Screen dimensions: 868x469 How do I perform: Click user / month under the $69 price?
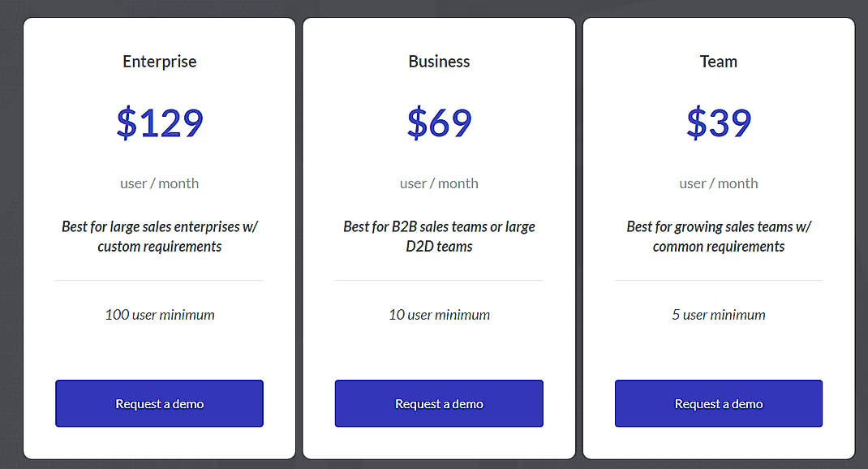[x=439, y=183]
